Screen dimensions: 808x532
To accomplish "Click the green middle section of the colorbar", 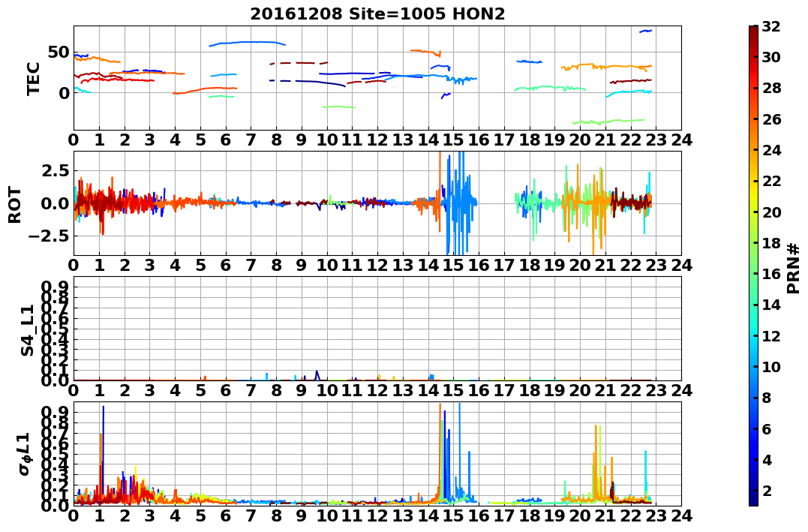I will point(753,266).
